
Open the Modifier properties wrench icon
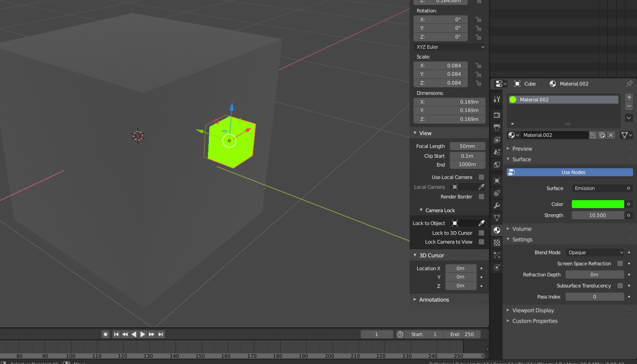(x=496, y=205)
